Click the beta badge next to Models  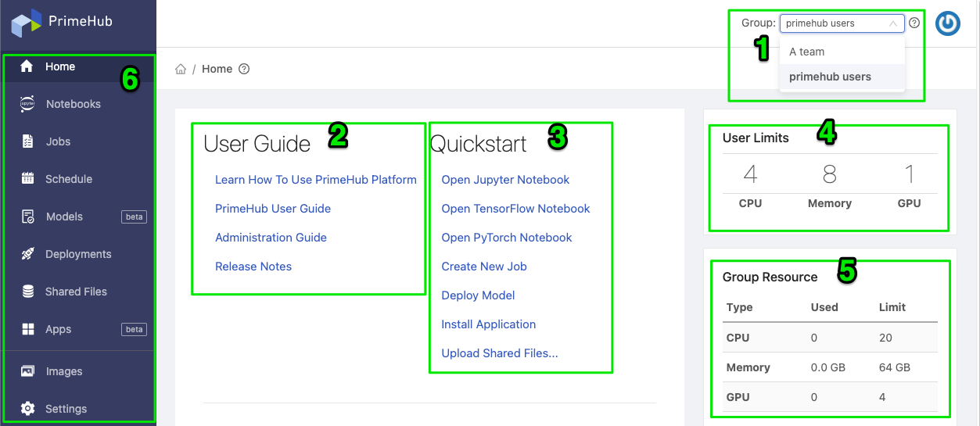point(135,217)
